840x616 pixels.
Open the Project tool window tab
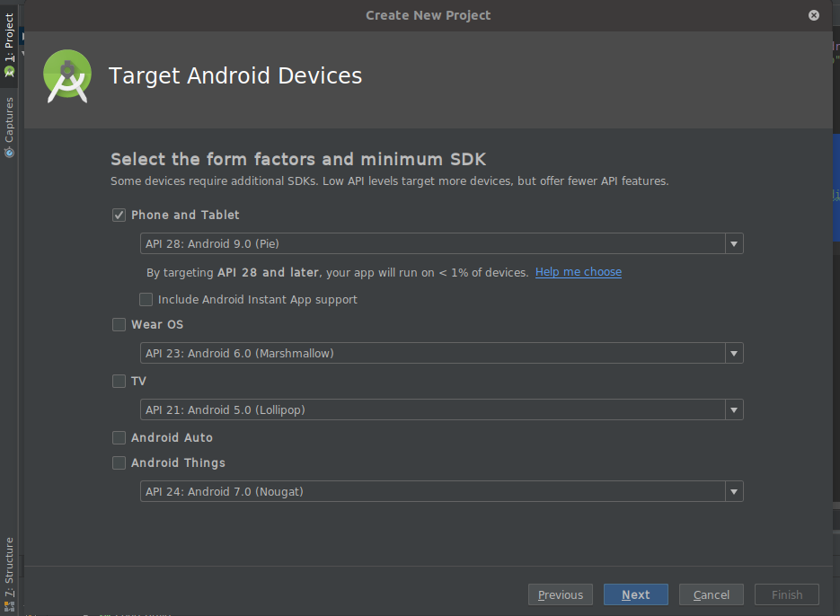click(9, 43)
